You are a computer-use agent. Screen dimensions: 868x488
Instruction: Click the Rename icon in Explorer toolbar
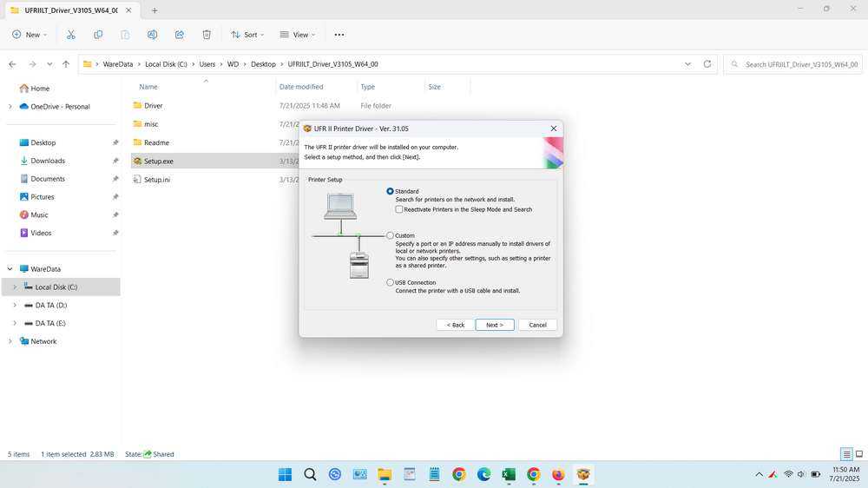tap(152, 35)
